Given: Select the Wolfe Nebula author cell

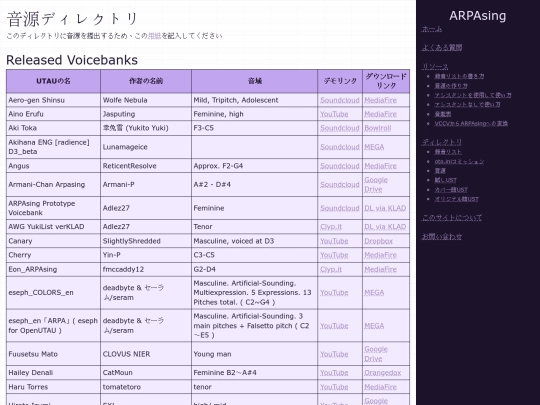Looking at the screenshot, I should (x=146, y=100).
